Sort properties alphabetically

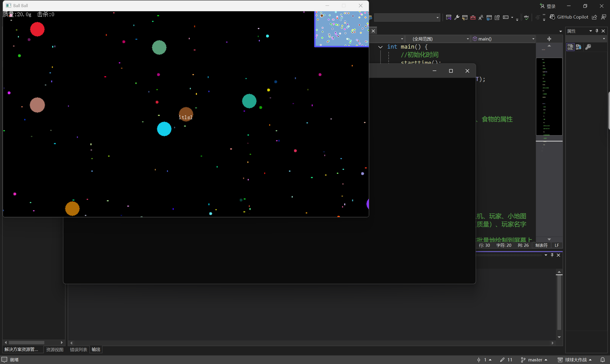[578, 47]
